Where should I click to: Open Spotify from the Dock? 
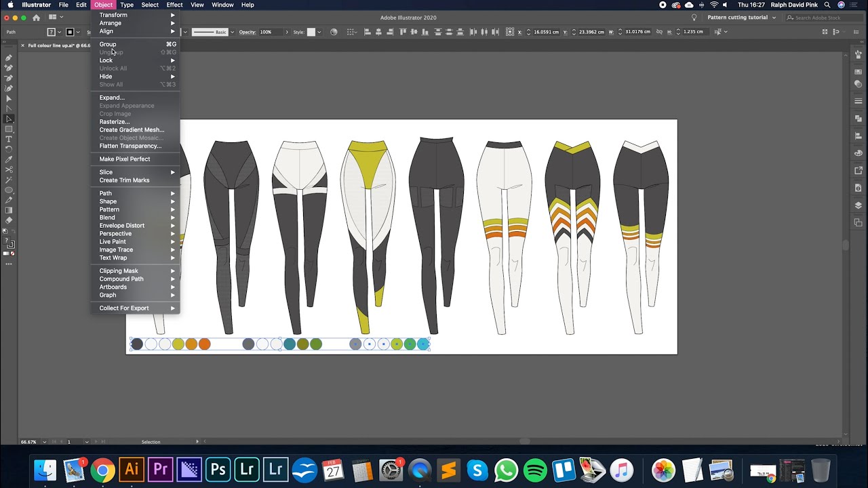(x=535, y=469)
